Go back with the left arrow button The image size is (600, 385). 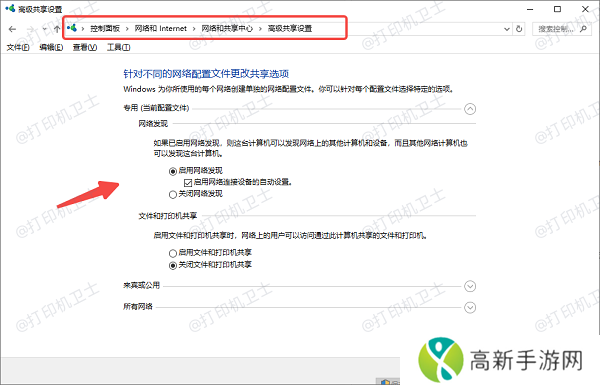[12, 29]
